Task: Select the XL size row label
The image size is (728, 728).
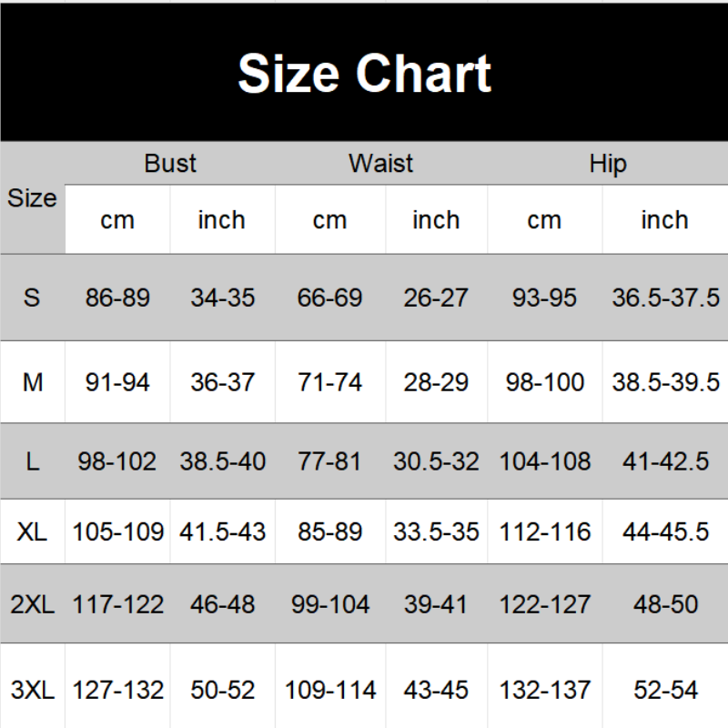Action: click(x=32, y=531)
